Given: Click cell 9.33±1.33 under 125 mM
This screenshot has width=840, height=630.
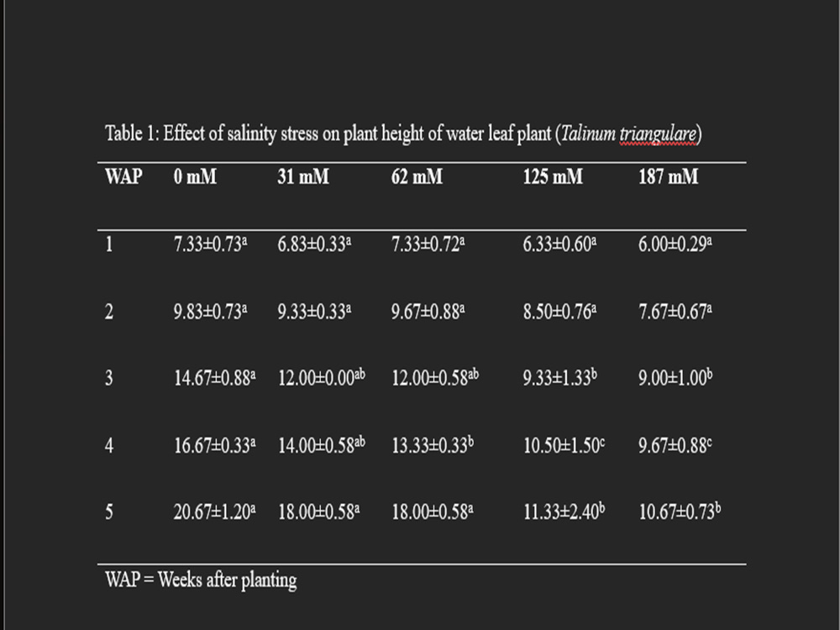Looking at the screenshot, I should [559, 378].
